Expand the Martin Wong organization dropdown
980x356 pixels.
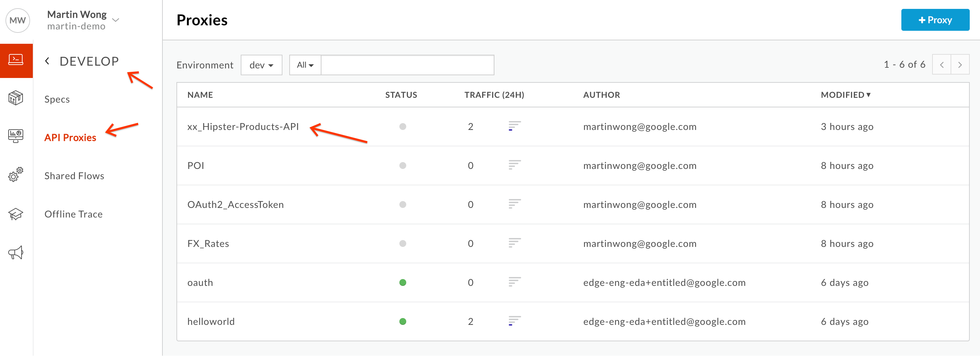click(x=116, y=20)
